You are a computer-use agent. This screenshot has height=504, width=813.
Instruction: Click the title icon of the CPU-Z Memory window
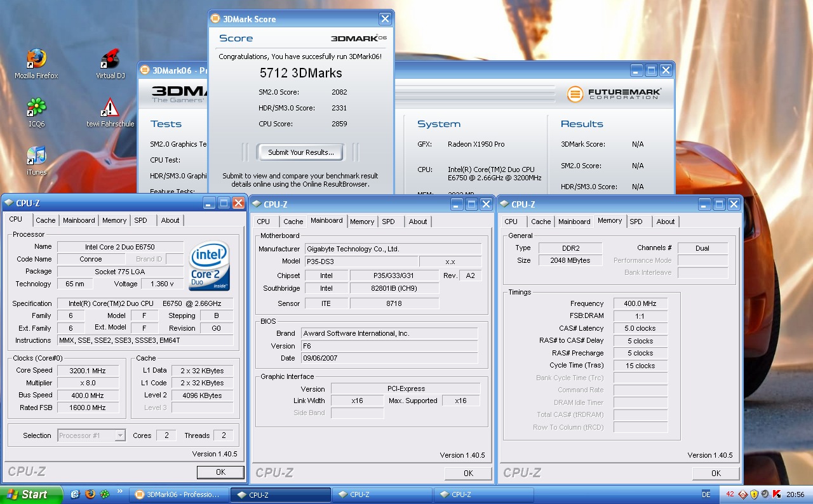point(504,204)
